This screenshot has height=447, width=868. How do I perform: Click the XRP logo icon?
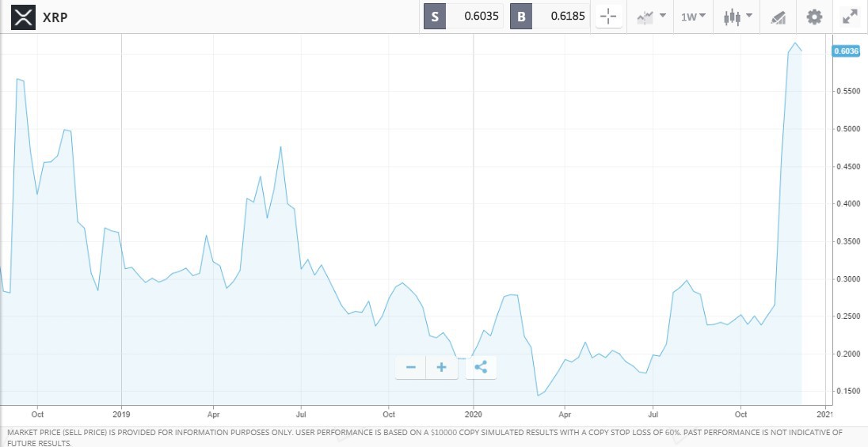coord(24,17)
